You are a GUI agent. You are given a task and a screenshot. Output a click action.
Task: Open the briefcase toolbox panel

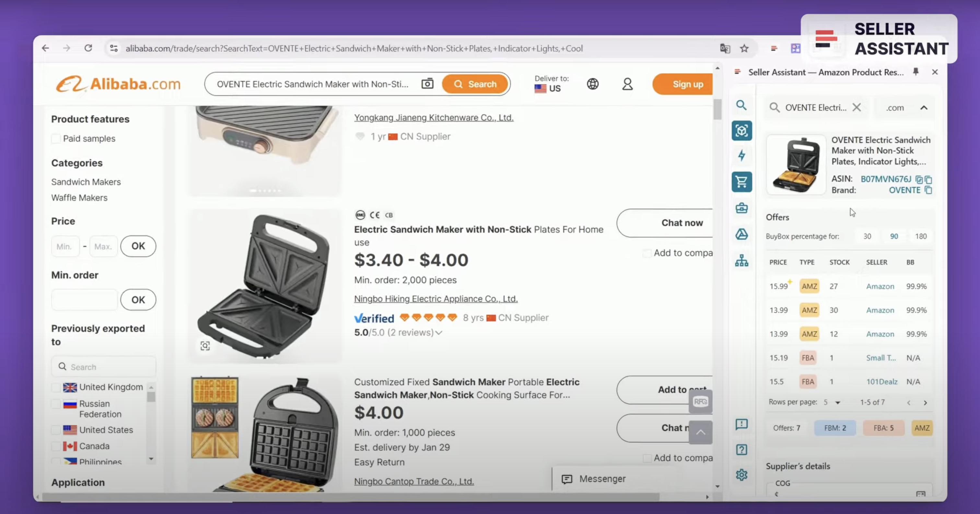pos(741,208)
